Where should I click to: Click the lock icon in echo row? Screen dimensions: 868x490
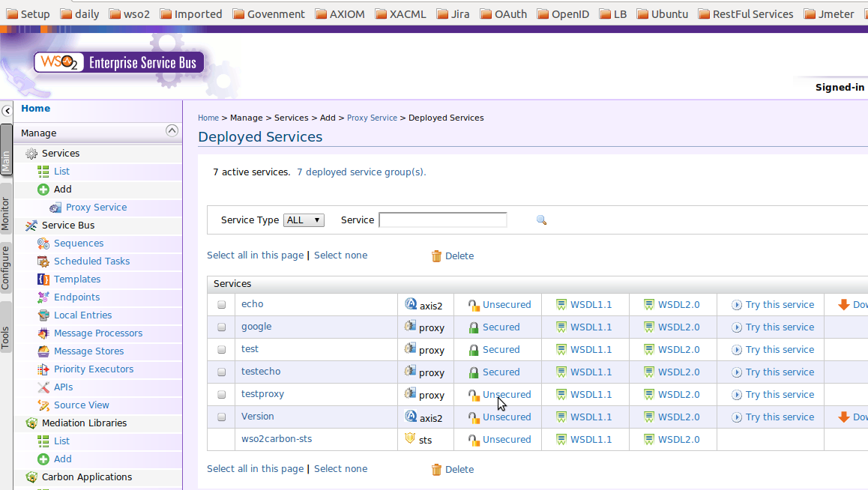tap(473, 305)
